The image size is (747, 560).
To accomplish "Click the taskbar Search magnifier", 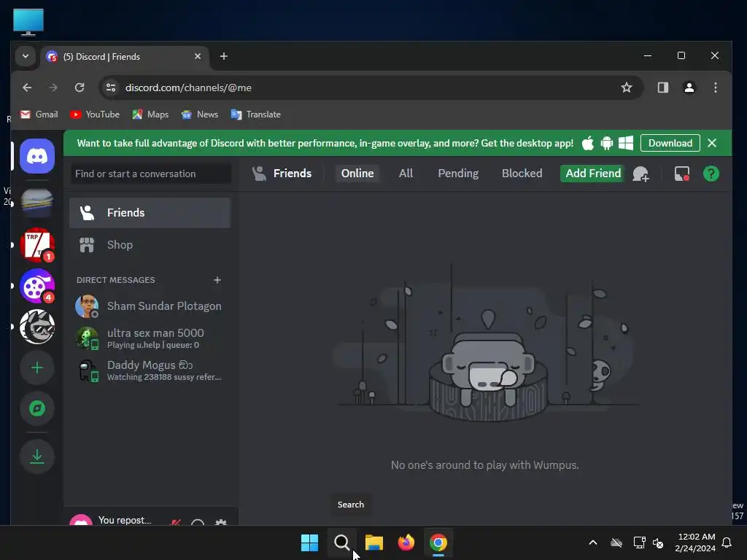I will 341,542.
